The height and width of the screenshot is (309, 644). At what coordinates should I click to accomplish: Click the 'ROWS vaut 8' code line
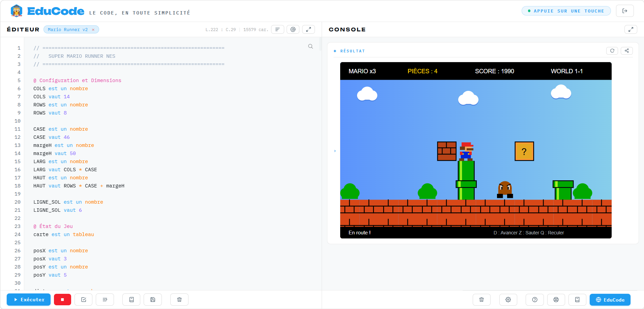coord(50,113)
